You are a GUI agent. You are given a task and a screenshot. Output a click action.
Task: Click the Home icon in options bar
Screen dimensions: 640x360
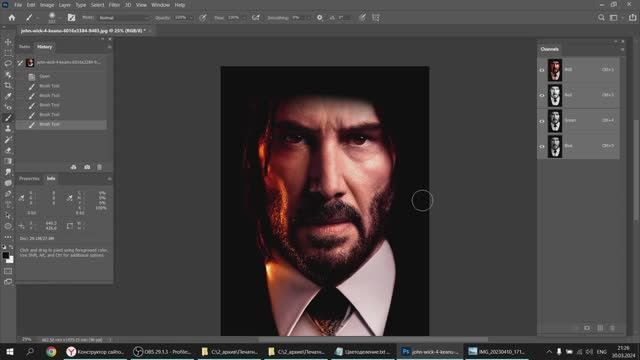(12, 18)
